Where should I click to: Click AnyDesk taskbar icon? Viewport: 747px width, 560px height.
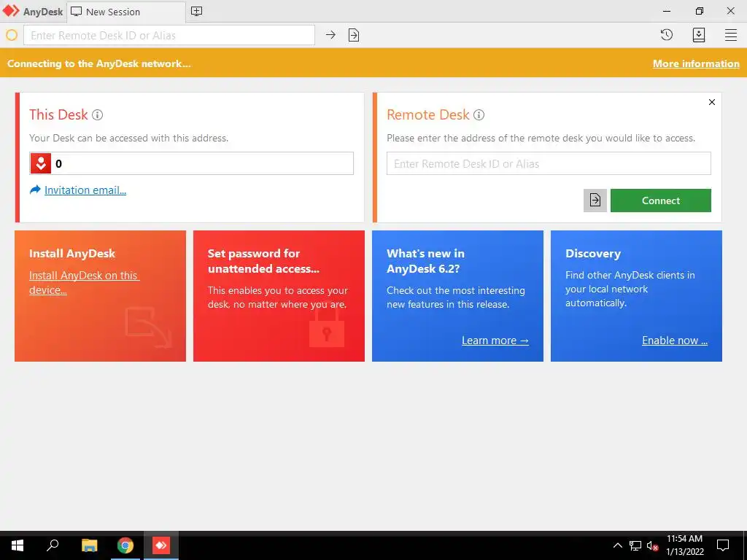tap(161, 545)
